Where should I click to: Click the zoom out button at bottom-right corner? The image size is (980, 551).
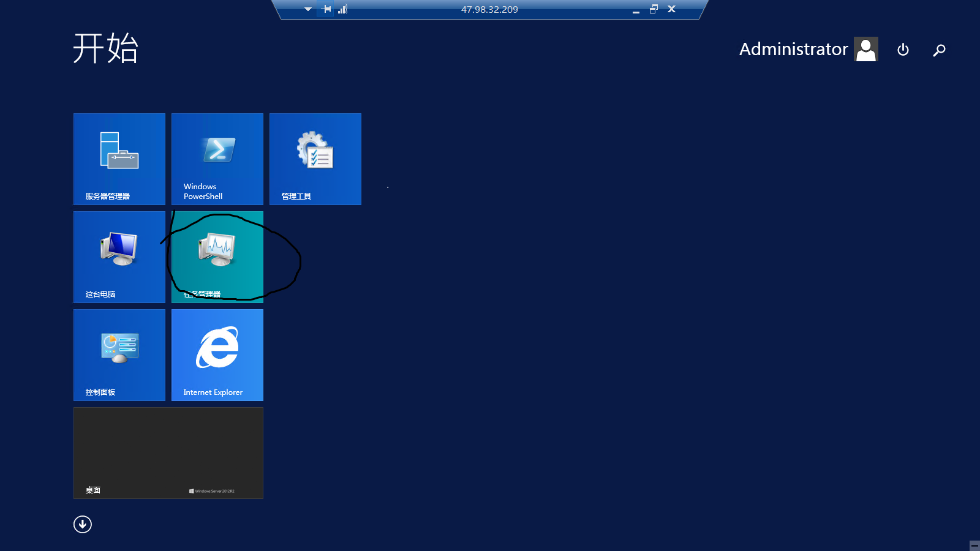point(974,545)
